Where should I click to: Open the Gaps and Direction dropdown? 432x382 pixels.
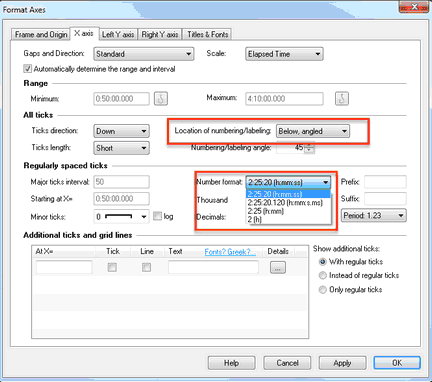pos(144,54)
